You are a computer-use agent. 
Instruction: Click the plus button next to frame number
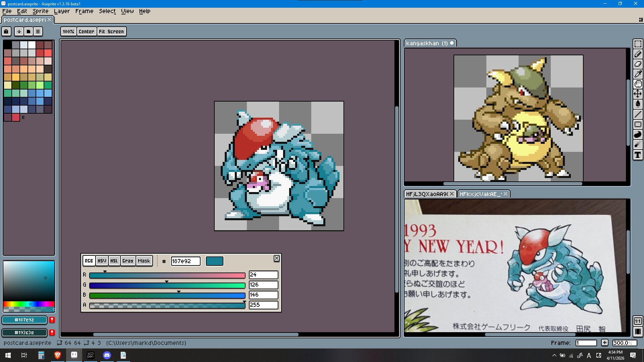point(604,343)
